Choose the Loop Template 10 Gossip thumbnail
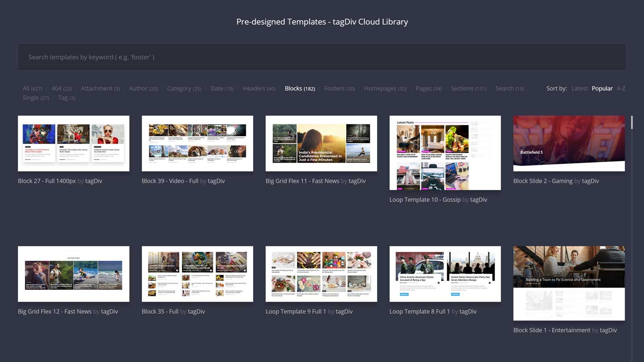 (x=445, y=153)
